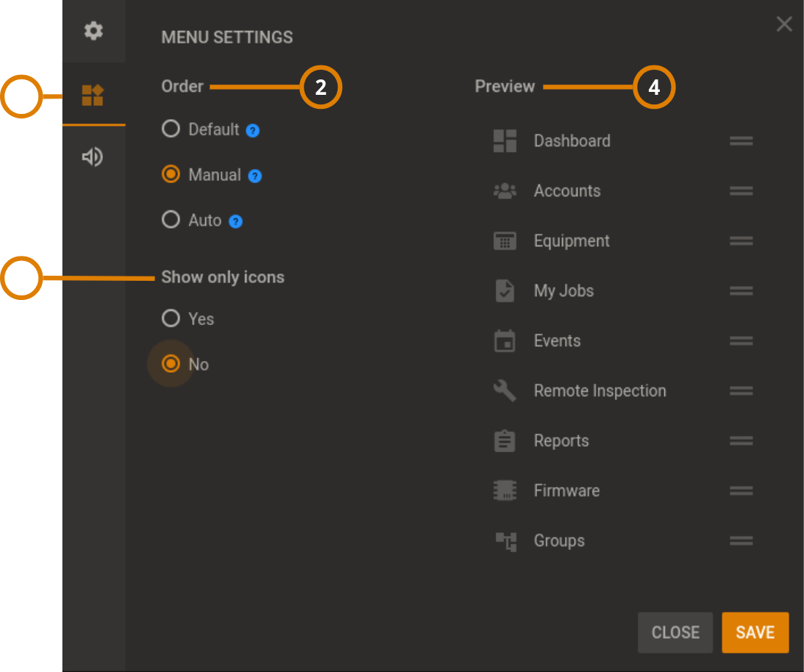
Task: Select the Dashboard icon in the Preview list
Action: pyautogui.click(x=505, y=140)
